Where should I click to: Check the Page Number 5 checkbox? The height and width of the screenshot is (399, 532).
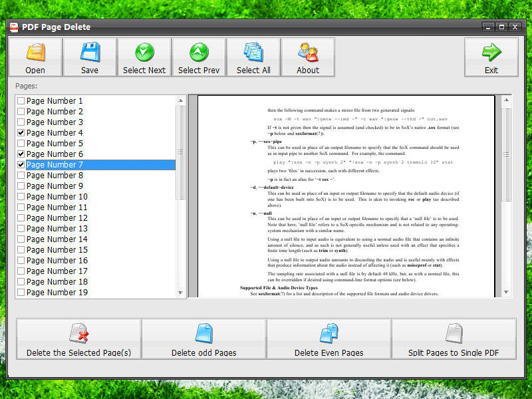tap(21, 143)
